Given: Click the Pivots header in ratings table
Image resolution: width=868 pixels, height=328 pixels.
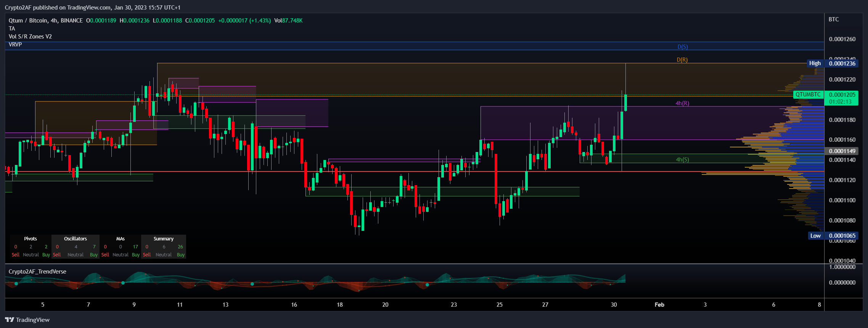Looking at the screenshot, I should pyautogui.click(x=31, y=239).
